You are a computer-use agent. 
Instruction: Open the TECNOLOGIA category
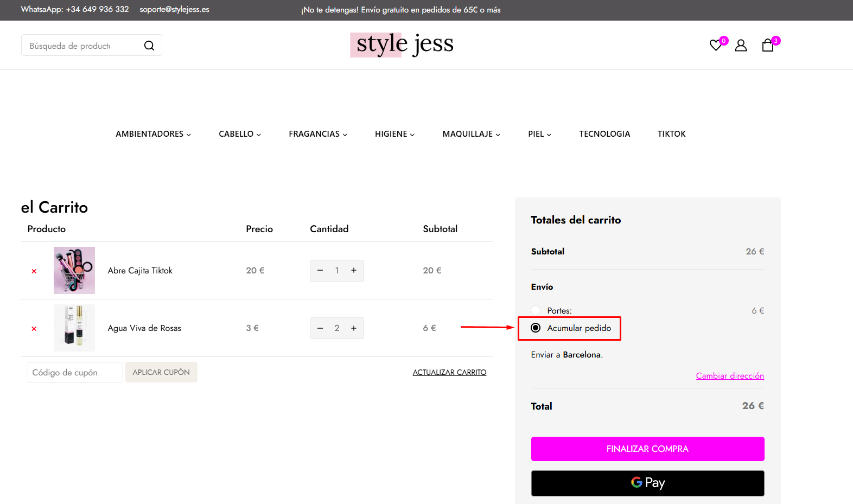tap(604, 134)
